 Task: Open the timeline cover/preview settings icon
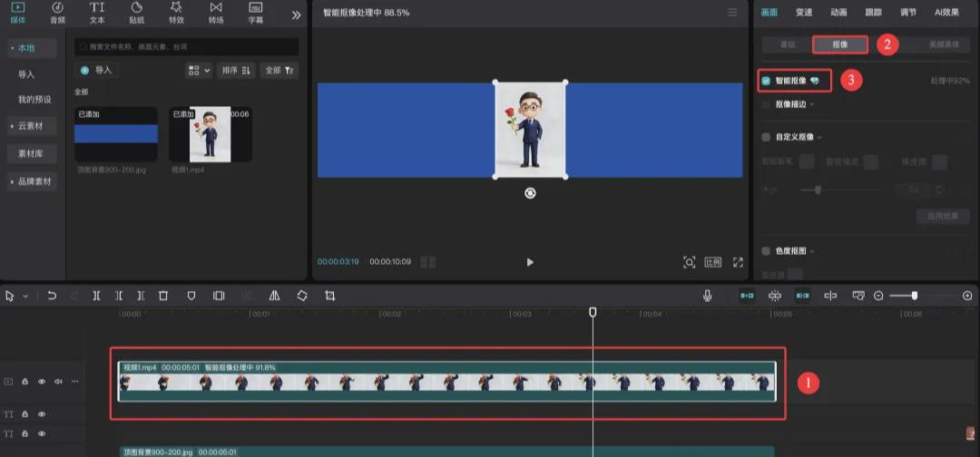(x=858, y=296)
